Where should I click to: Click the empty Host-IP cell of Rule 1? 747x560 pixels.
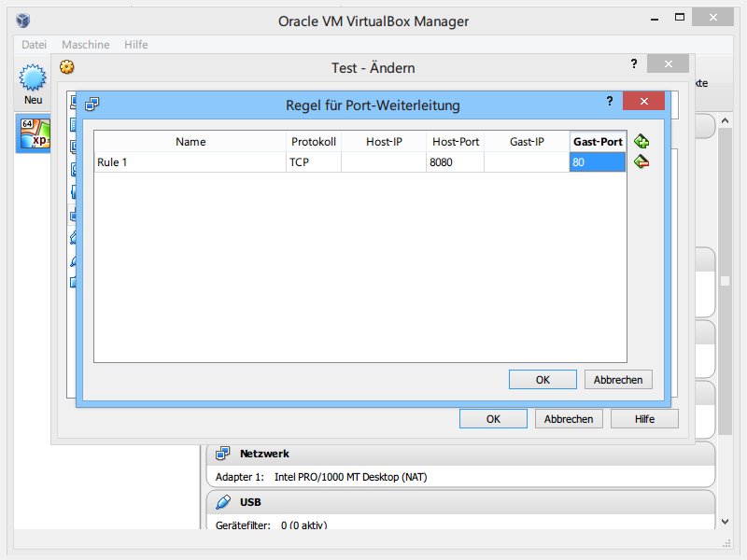pyautogui.click(x=384, y=161)
